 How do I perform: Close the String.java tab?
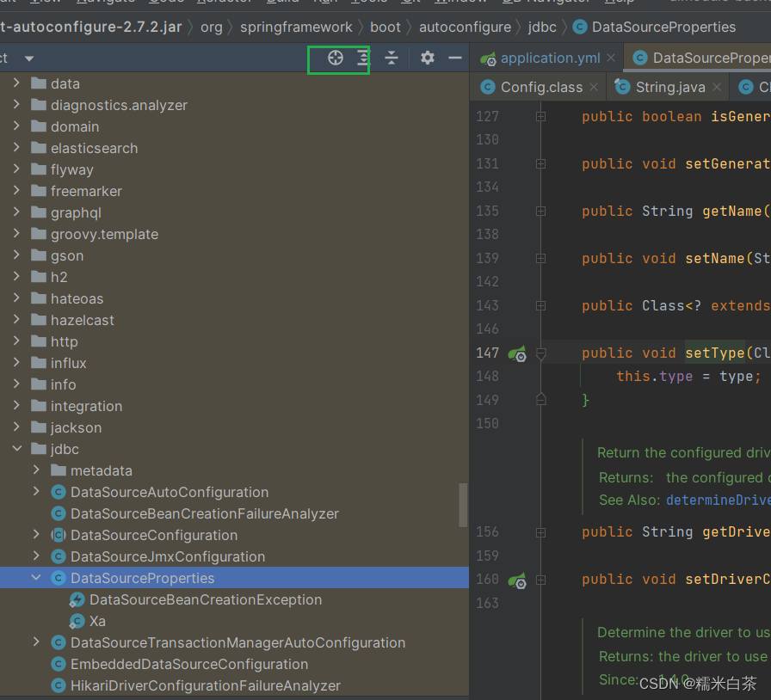pyautogui.click(x=717, y=87)
